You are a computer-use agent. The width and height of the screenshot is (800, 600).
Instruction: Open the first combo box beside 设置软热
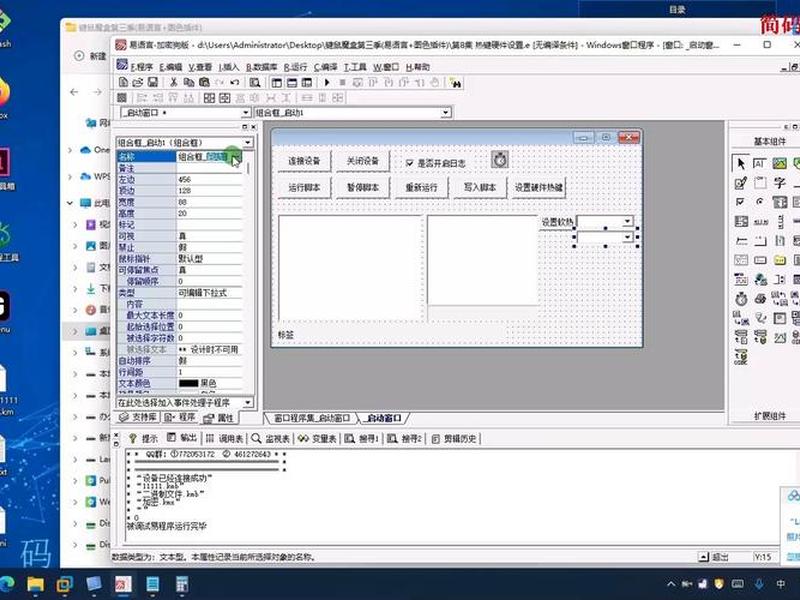tap(628, 221)
